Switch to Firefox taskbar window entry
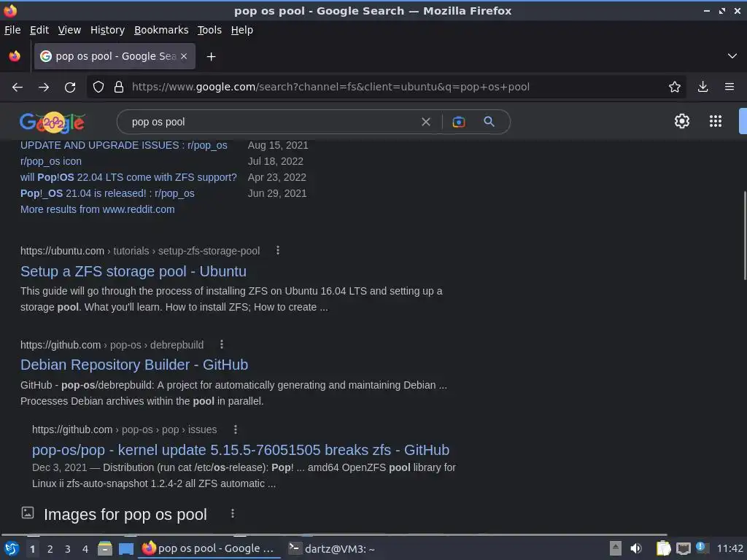The image size is (747, 560). pyautogui.click(x=209, y=548)
